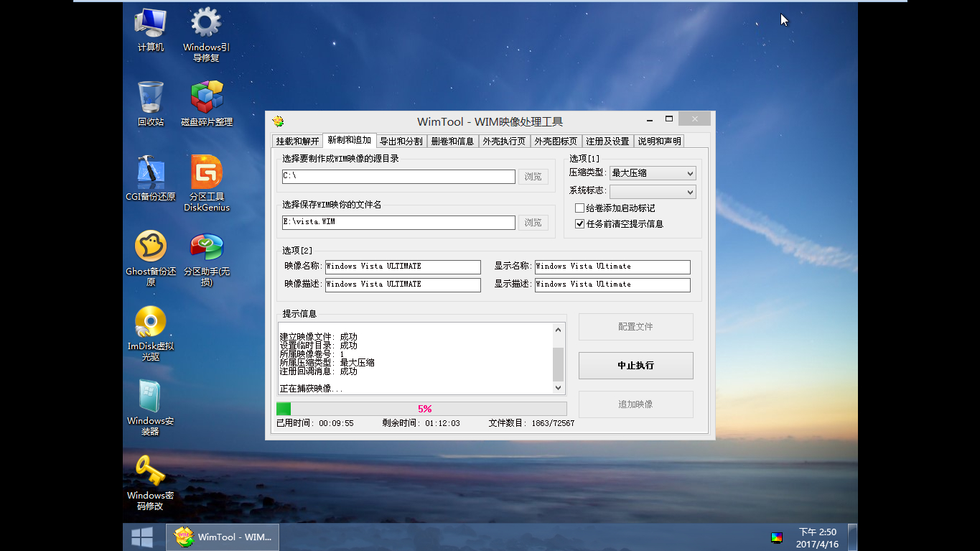Click the log line 正在捕获映像...
The height and width of the screenshot is (551, 980).
(312, 389)
